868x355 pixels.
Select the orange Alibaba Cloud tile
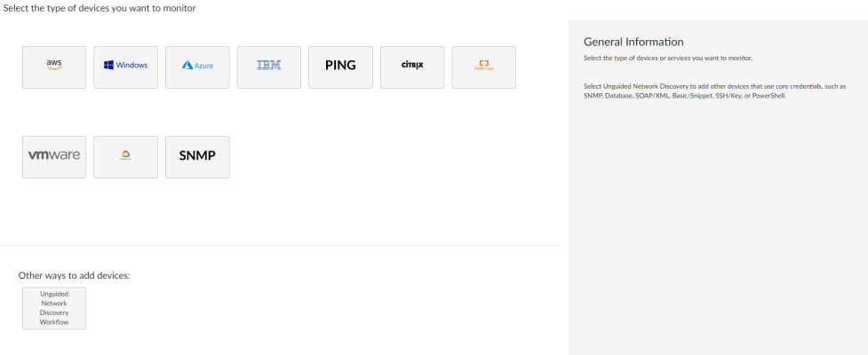click(484, 67)
